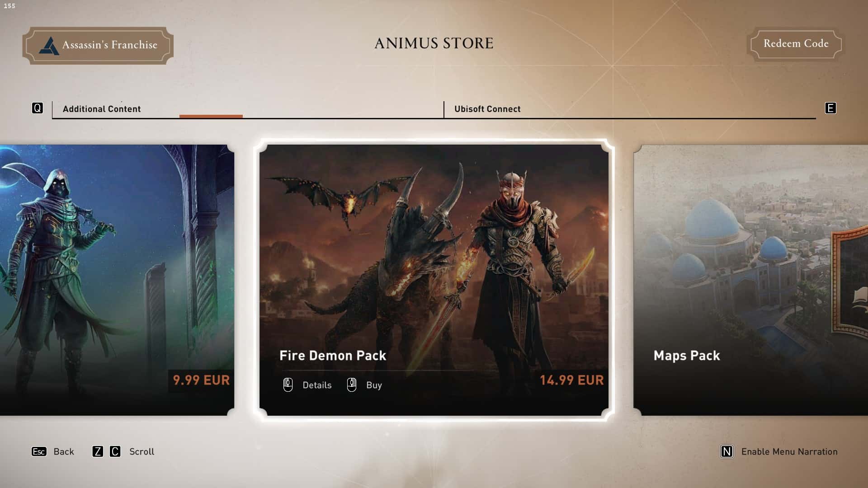
Task: Click the N key narration icon
Action: click(x=727, y=451)
